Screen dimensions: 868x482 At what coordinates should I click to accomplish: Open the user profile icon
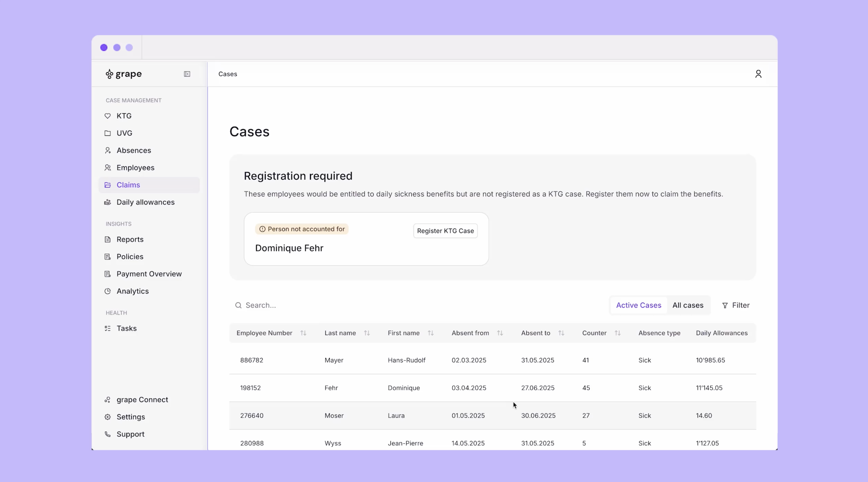tap(758, 74)
